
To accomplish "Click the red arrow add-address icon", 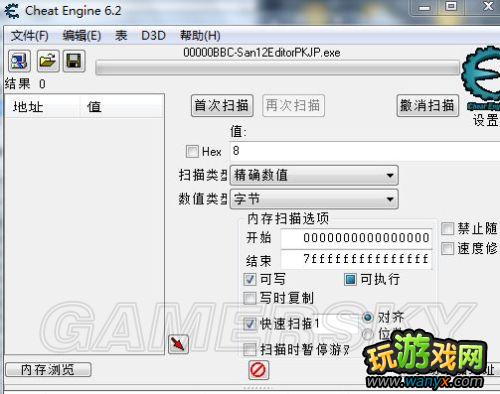I will [178, 344].
